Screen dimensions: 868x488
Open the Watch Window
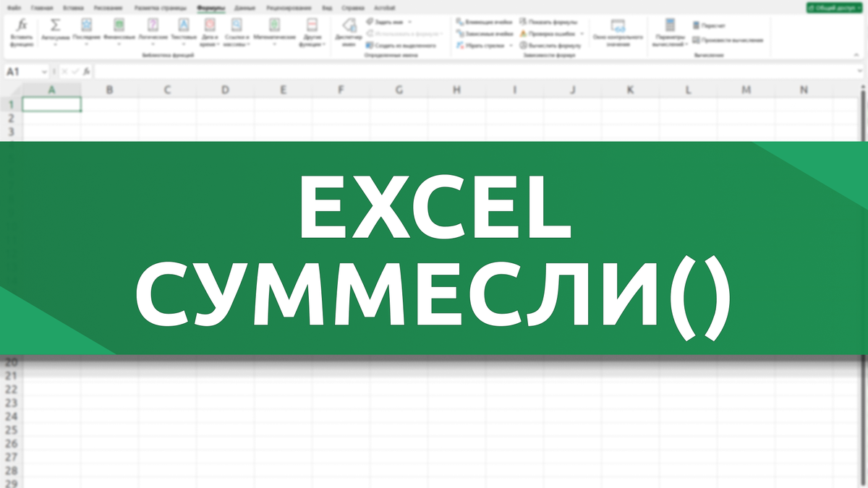tap(617, 33)
